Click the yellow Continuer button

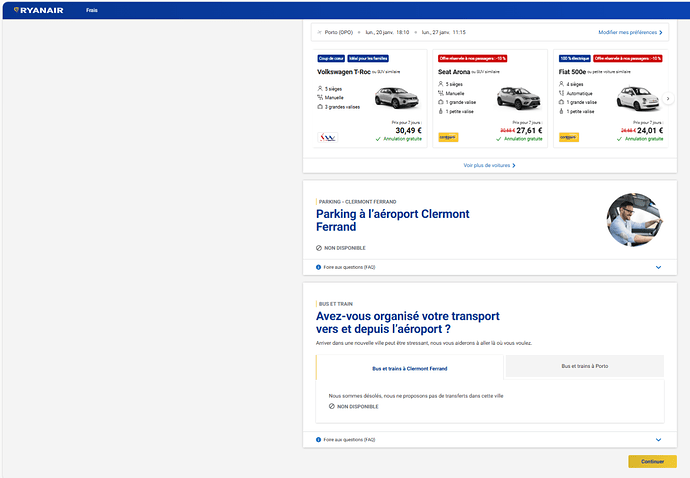pyautogui.click(x=652, y=461)
